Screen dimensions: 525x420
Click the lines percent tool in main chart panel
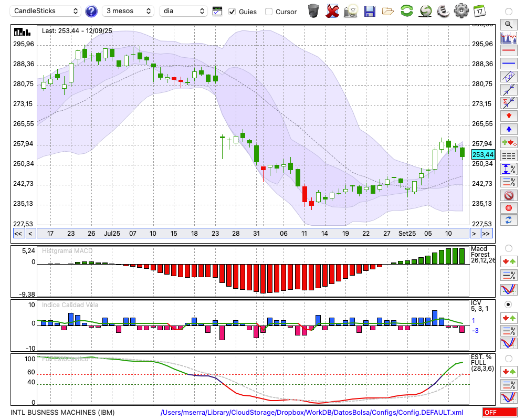click(x=509, y=182)
